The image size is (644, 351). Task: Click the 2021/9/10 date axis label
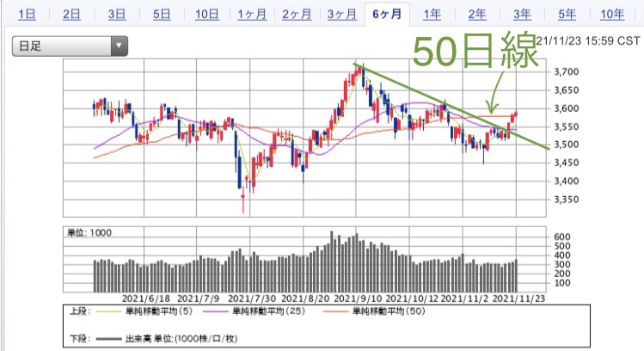358,299
